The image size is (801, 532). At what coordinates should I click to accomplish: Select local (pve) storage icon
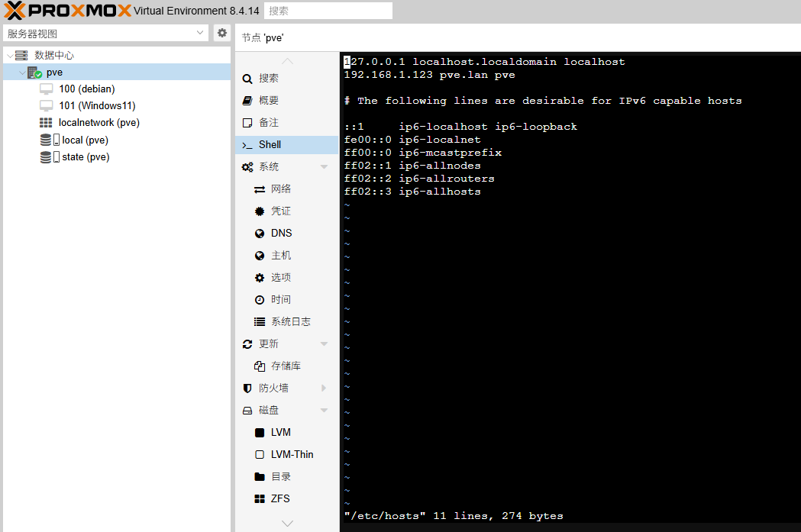point(46,140)
